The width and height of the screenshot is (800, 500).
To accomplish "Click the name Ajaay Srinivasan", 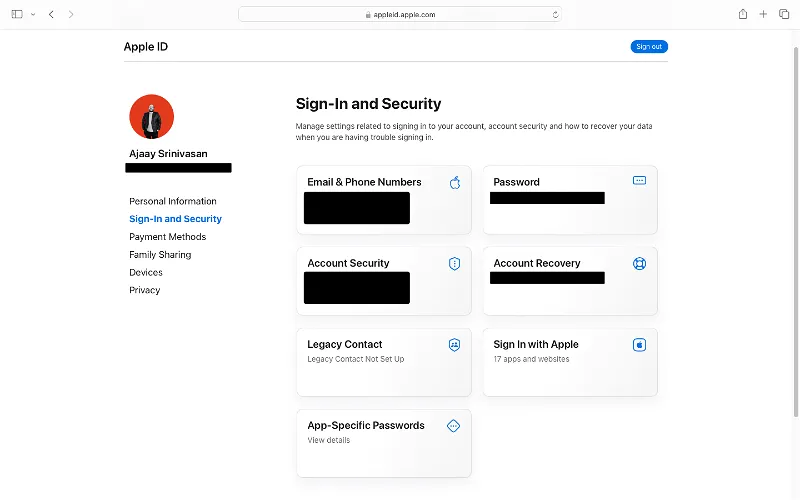I will [x=168, y=154].
